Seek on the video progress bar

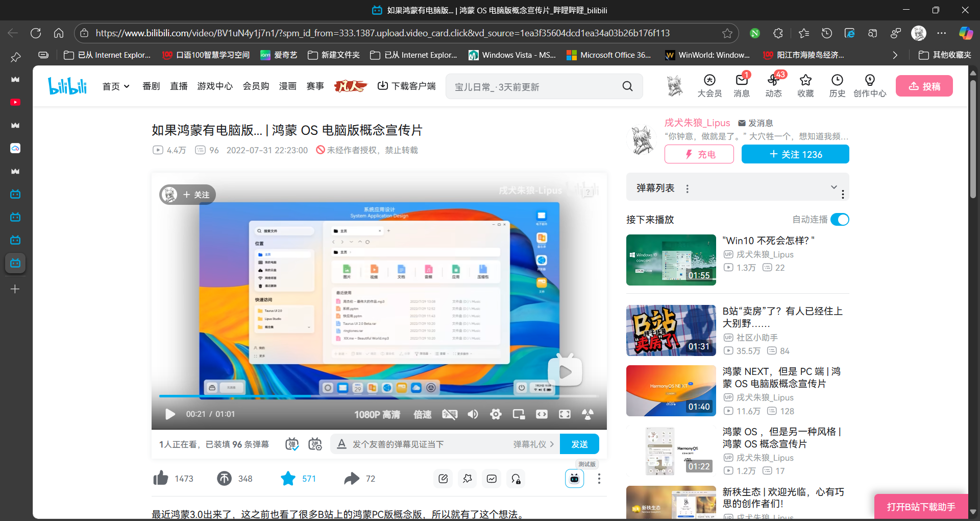point(378,396)
